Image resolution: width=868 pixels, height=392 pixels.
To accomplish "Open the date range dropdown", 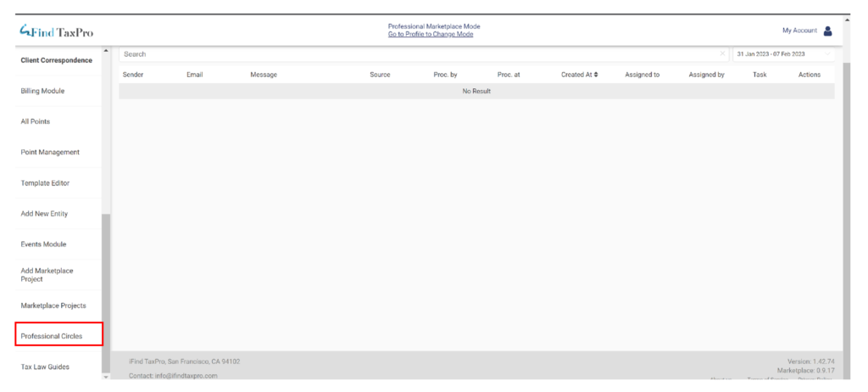I will click(x=782, y=54).
